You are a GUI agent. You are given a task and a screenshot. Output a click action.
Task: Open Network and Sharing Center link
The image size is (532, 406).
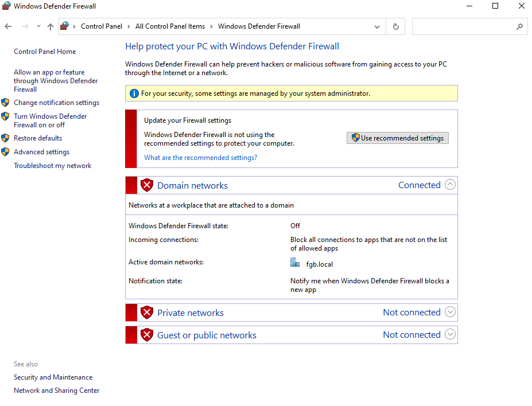[x=56, y=391]
